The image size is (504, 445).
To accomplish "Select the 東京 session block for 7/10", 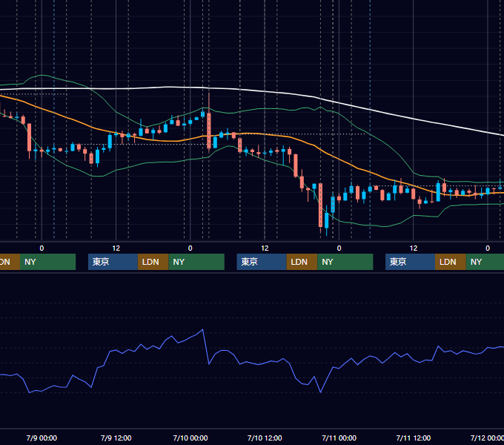I will [262, 262].
